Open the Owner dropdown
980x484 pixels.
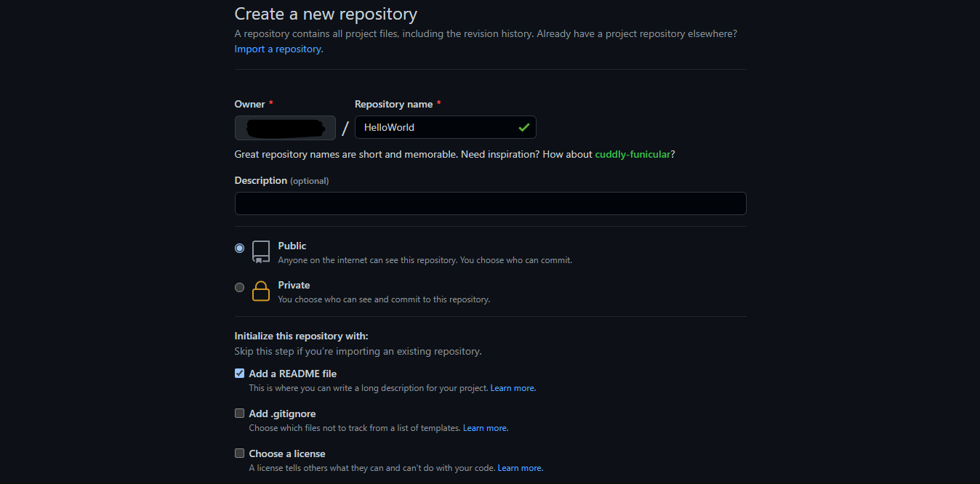[285, 128]
